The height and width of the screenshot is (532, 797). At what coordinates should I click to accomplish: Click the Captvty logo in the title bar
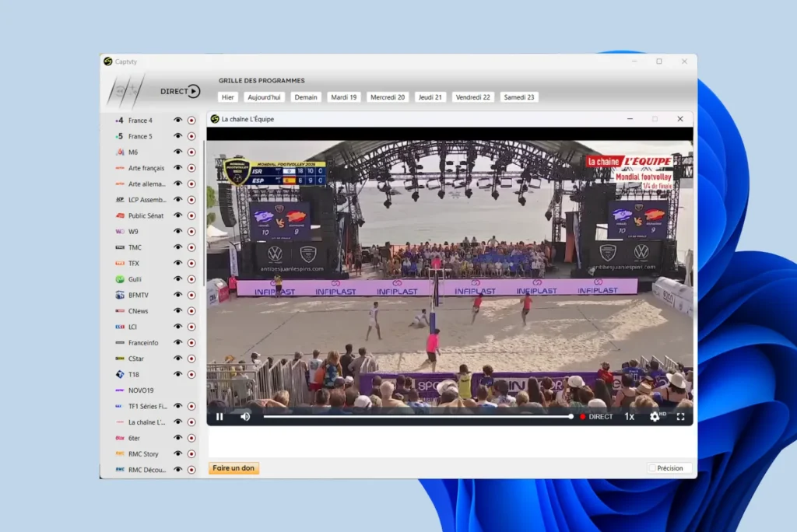107,61
